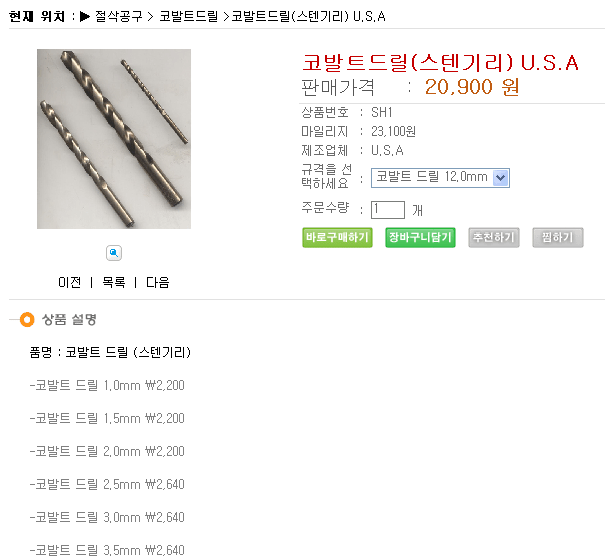
Task: Click the orange circle icon beside 상품 설명
Action: pos(27,319)
